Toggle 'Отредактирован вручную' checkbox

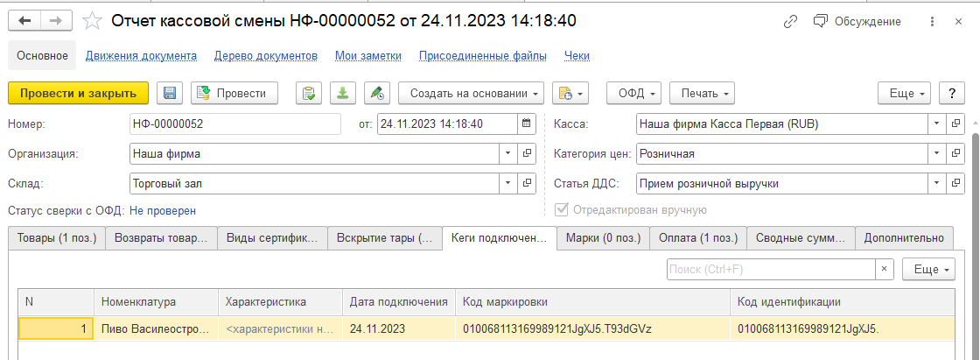(562, 210)
